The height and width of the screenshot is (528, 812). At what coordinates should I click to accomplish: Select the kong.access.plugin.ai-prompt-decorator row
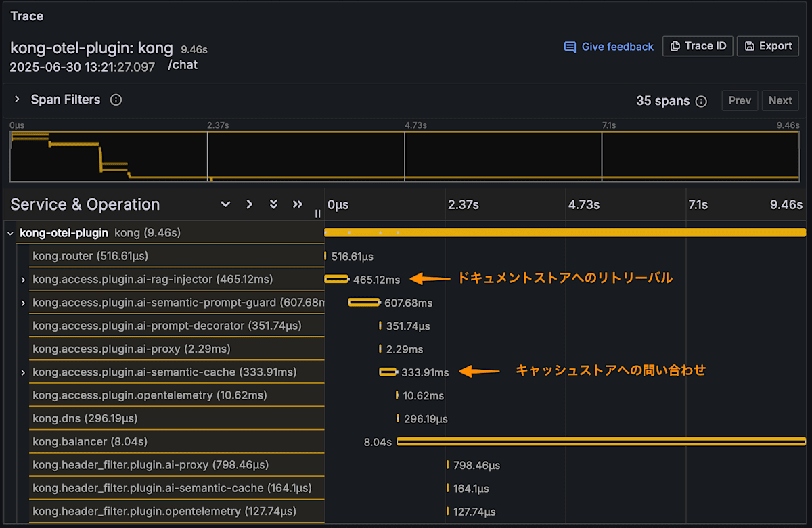coord(177,326)
